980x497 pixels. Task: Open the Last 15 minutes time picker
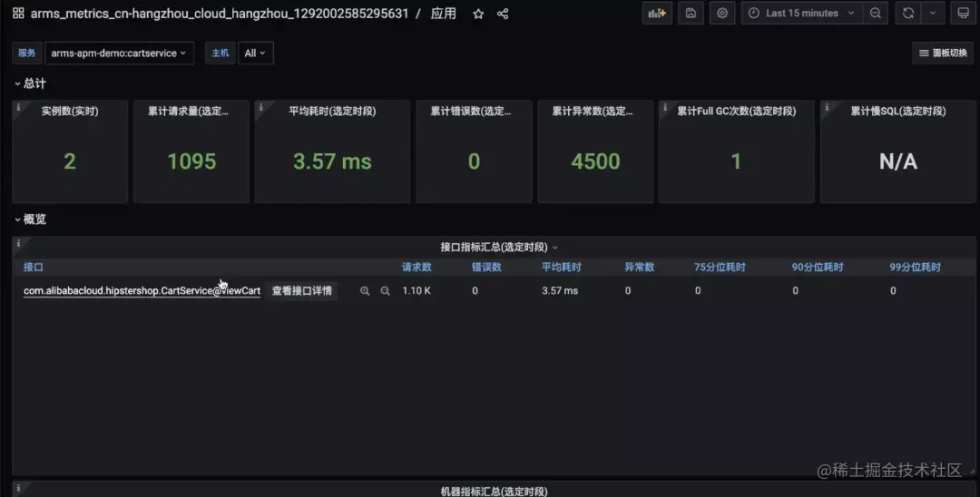[x=801, y=13]
